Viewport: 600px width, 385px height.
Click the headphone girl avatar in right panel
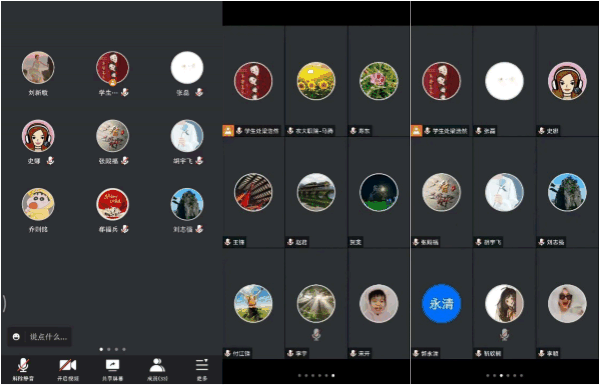click(x=567, y=81)
